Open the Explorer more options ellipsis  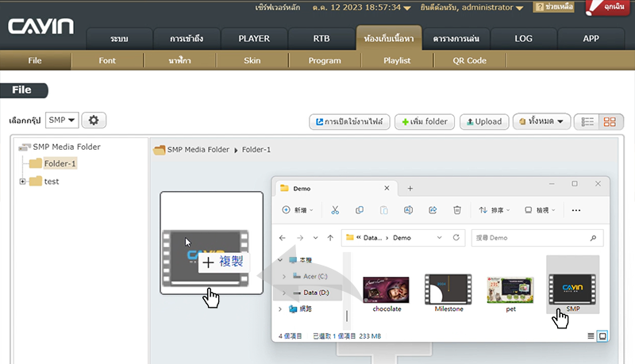pyautogui.click(x=576, y=210)
